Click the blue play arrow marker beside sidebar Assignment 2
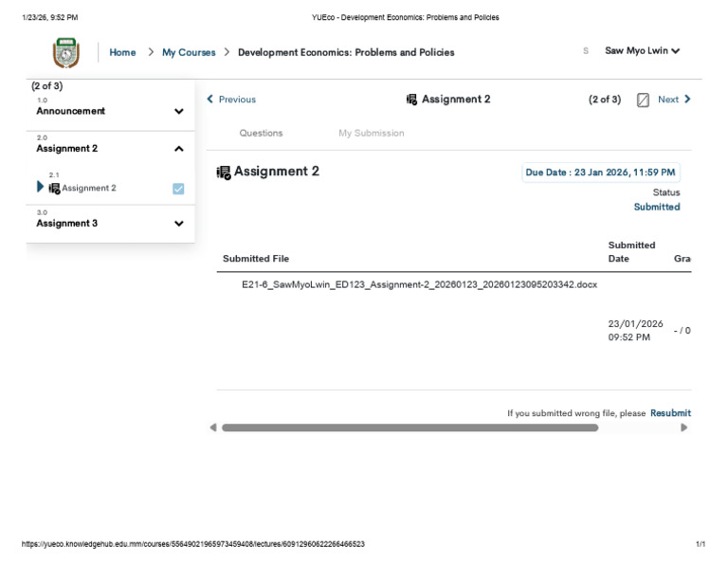 coord(40,187)
